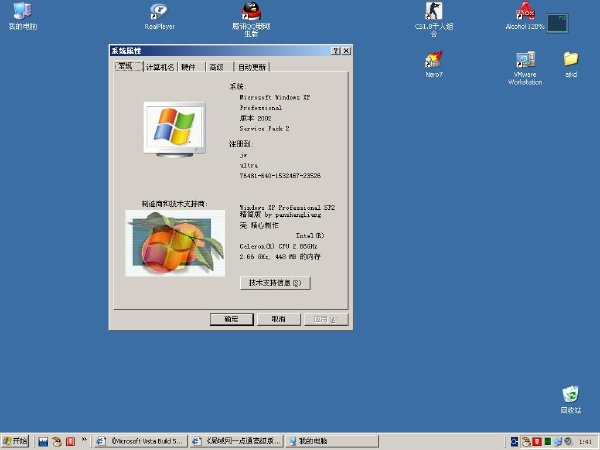Click the red quick launch icon on the taskbar
600x450 pixels.
click(70, 442)
